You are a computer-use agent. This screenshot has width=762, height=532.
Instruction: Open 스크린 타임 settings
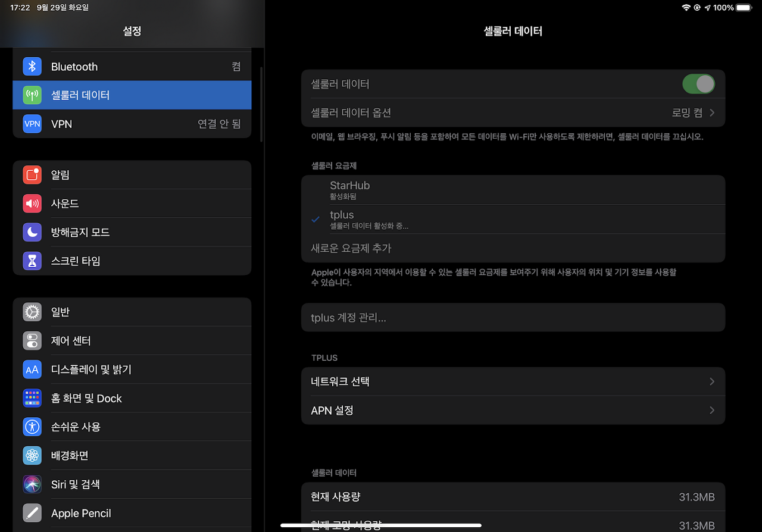(x=132, y=261)
